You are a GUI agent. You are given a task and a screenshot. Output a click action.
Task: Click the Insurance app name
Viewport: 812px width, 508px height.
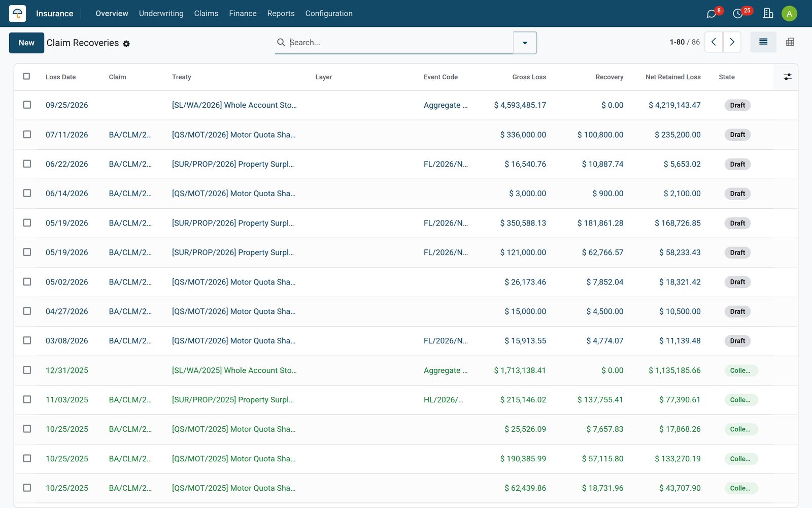click(54, 14)
